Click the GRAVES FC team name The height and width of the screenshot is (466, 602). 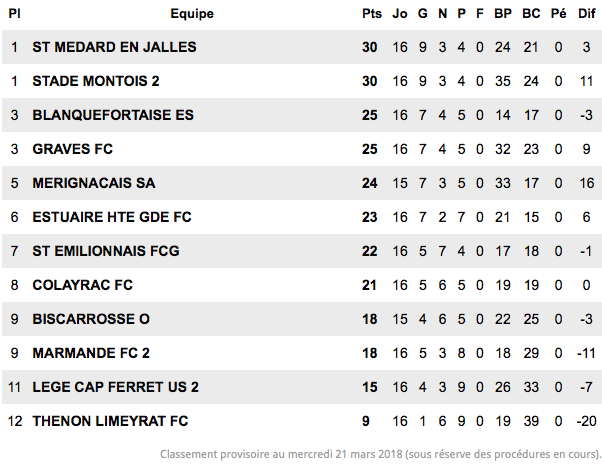73,149
